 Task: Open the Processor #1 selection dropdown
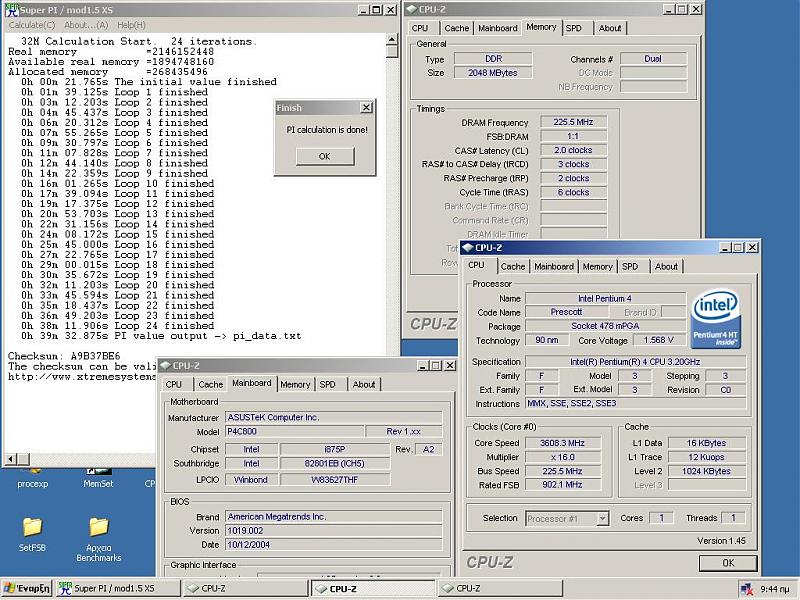pyautogui.click(x=603, y=518)
